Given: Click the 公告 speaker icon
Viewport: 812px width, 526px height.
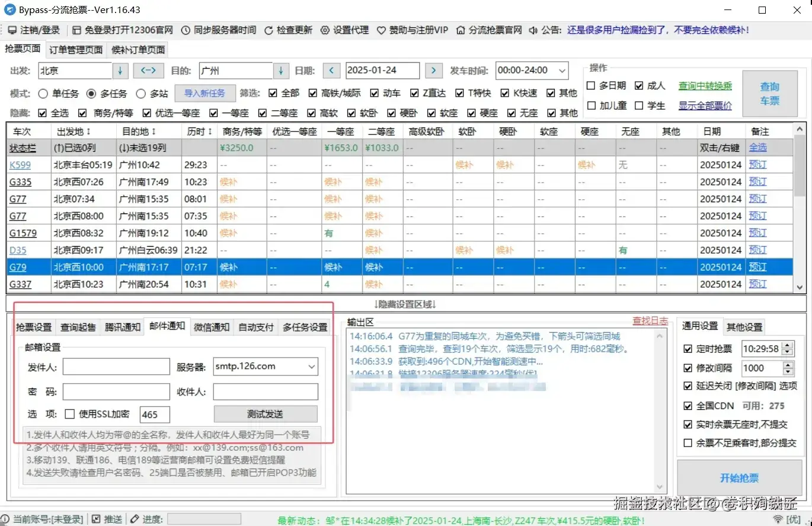Looking at the screenshot, I should coord(533,30).
